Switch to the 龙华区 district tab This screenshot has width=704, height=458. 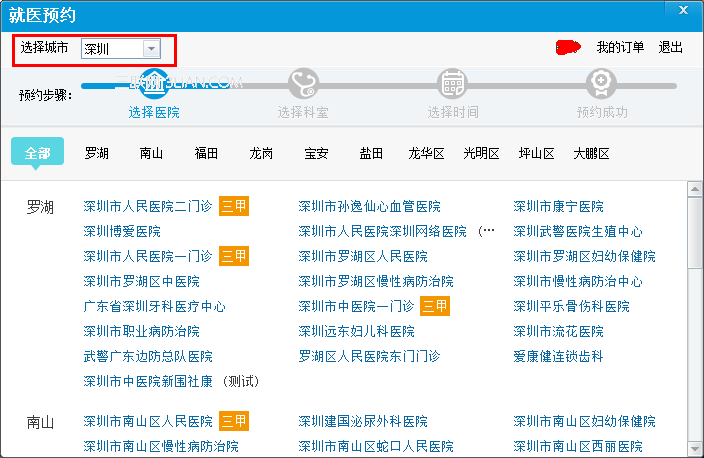tap(426, 154)
